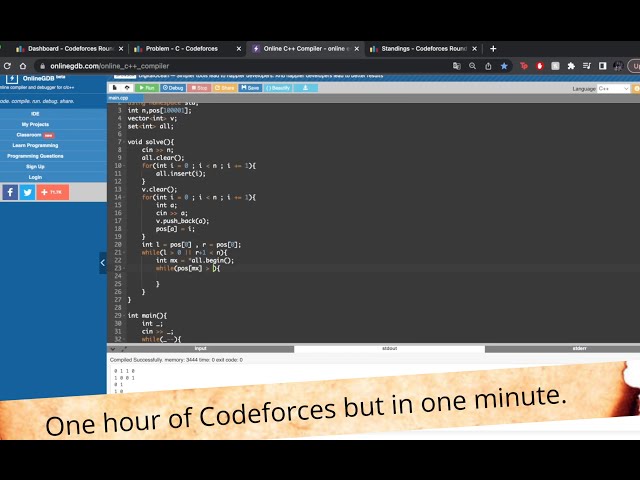Viewport: 640px width, 480px height.
Task: Close the Problem - C tab
Action: [239, 49]
